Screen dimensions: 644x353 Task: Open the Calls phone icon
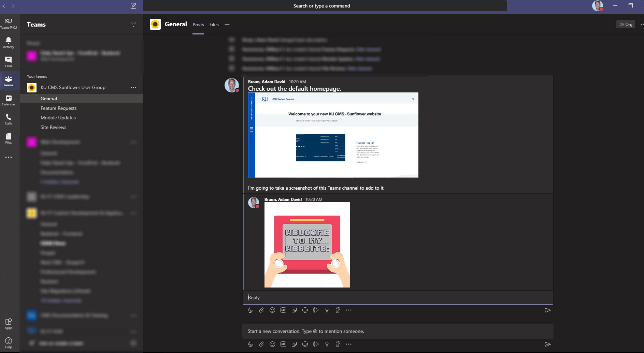point(9,119)
